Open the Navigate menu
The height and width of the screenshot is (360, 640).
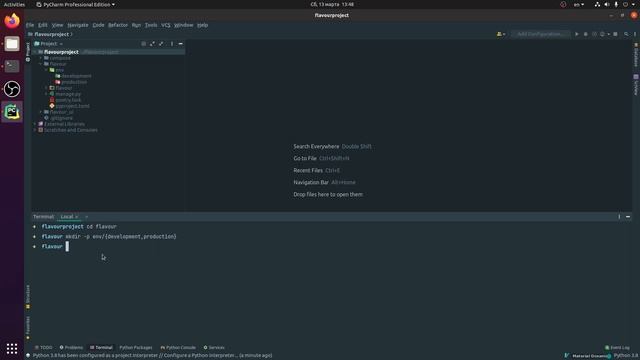[78, 25]
